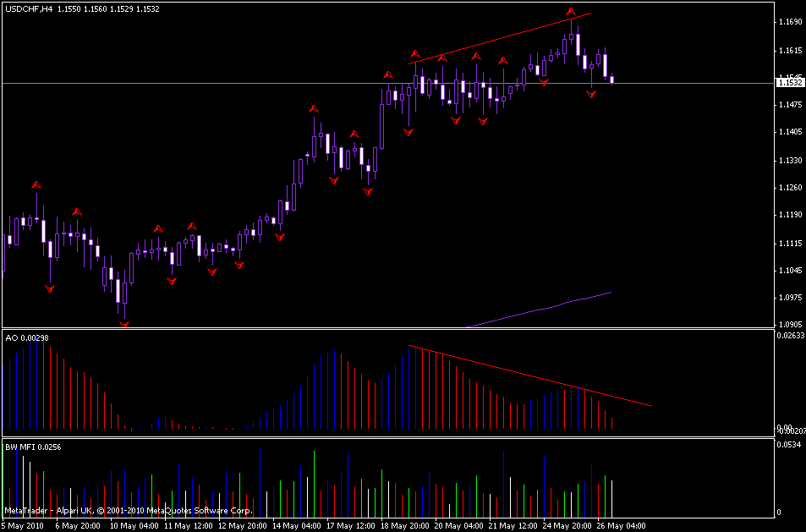The image size is (806, 532).
Task: Click the current price tag 1.1532 on axis
Action: [x=790, y=83]
